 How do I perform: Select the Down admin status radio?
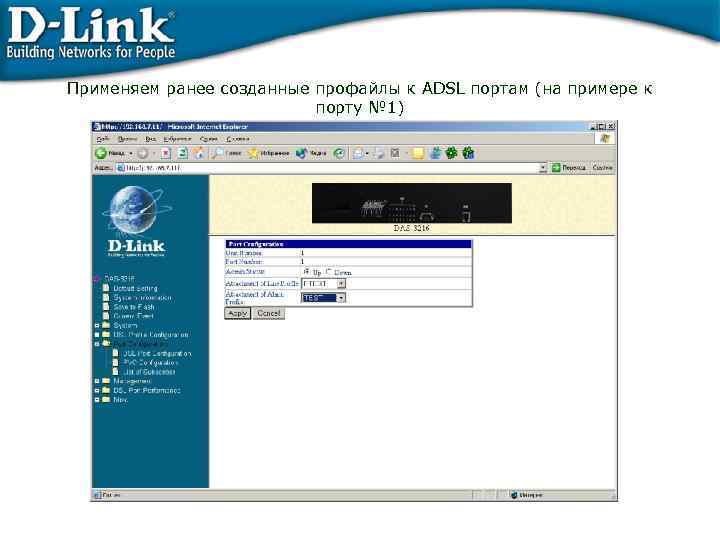pos(328,272)
